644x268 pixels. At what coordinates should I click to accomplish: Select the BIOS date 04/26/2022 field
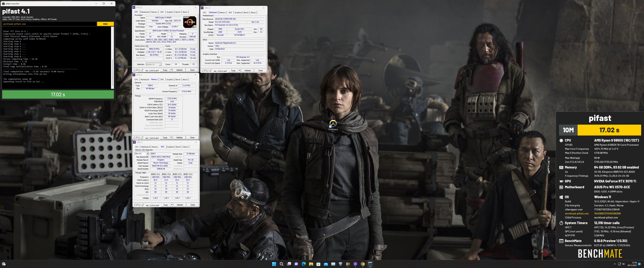(239, 49)
